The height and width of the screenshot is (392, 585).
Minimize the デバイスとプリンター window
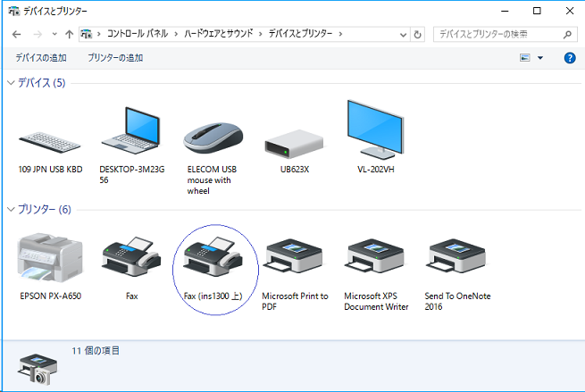505,11
